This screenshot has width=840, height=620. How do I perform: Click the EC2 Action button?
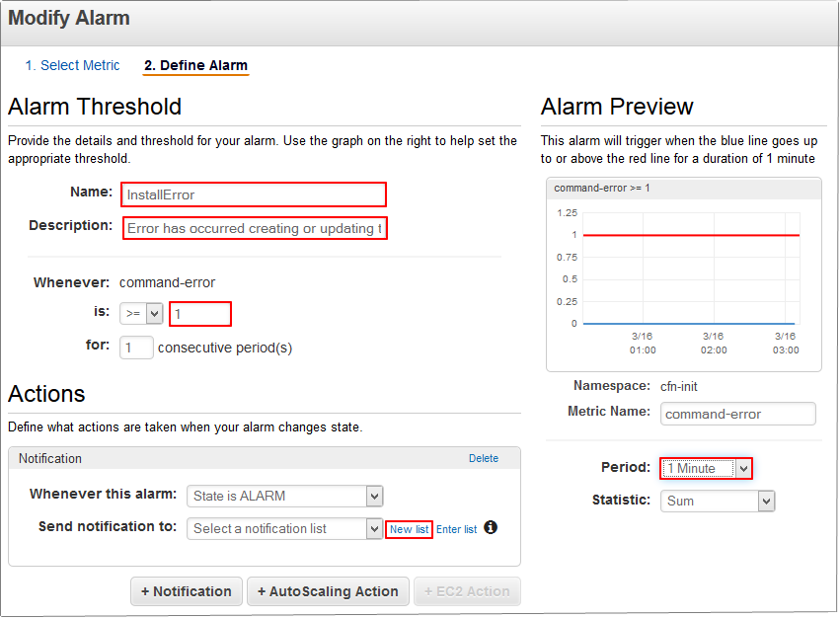[x=467, y=591]
